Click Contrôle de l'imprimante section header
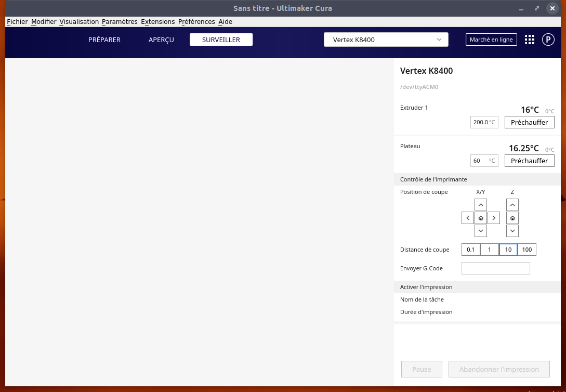The height and width of the screenshot is (392, 566). (x=477, y=179)
